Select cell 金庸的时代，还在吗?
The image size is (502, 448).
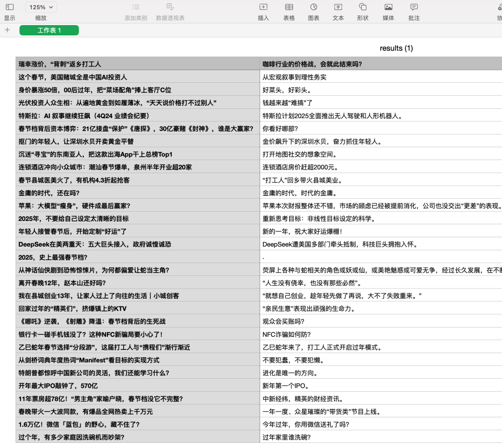click(x=138, y=193)
